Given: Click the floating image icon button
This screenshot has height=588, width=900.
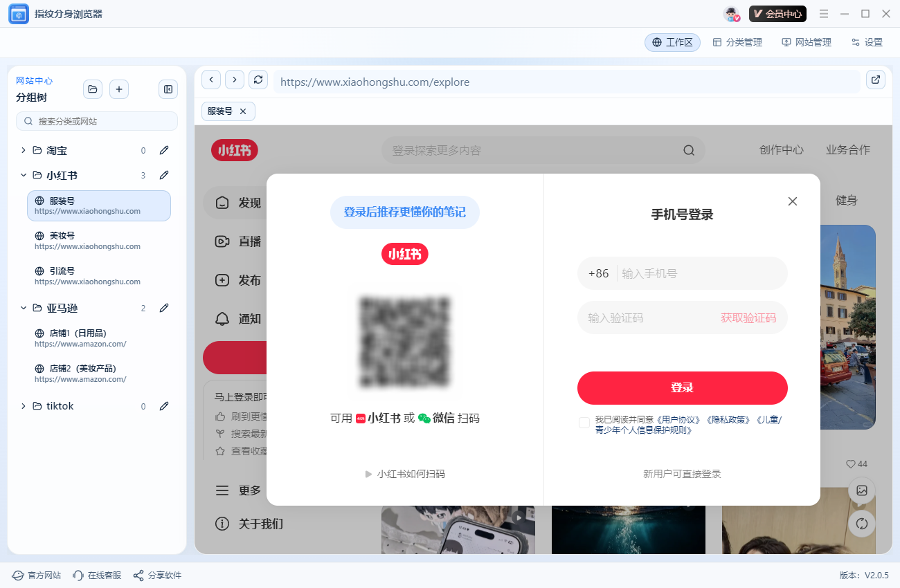Looking at the screenshot, I should coord(862,490).
